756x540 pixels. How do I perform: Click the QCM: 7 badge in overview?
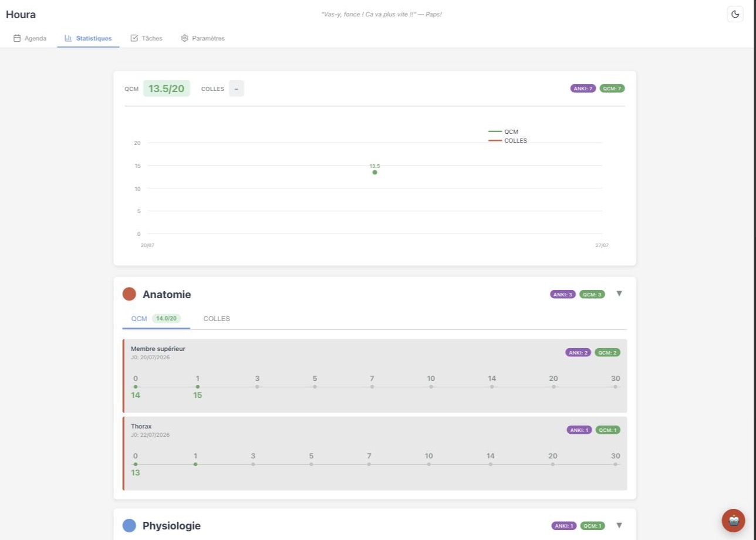point(612,89)
